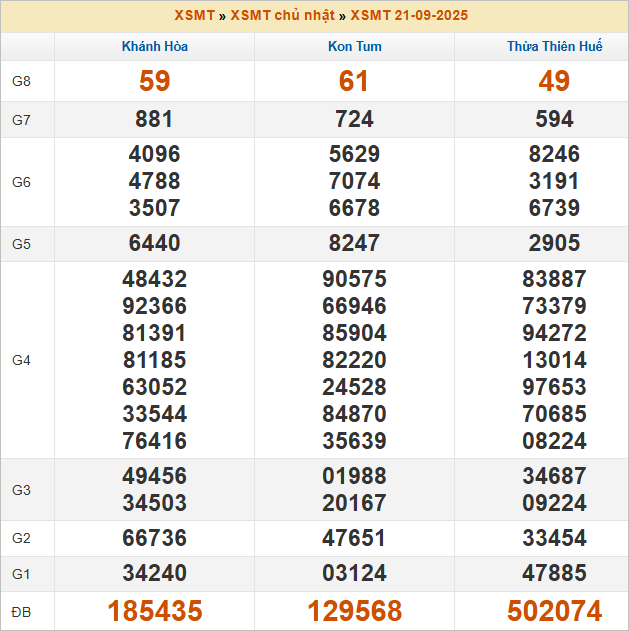Click G5 number 8247
Screen dimensions: 629x631
point(354,244)
